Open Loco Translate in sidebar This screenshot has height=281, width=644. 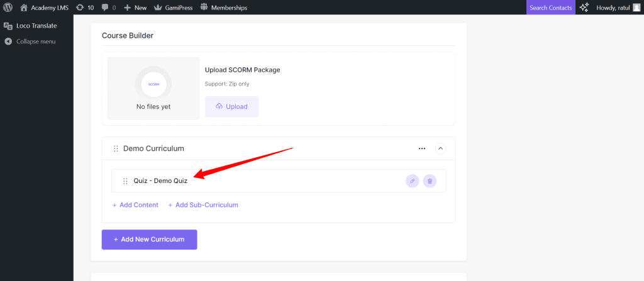36,26
